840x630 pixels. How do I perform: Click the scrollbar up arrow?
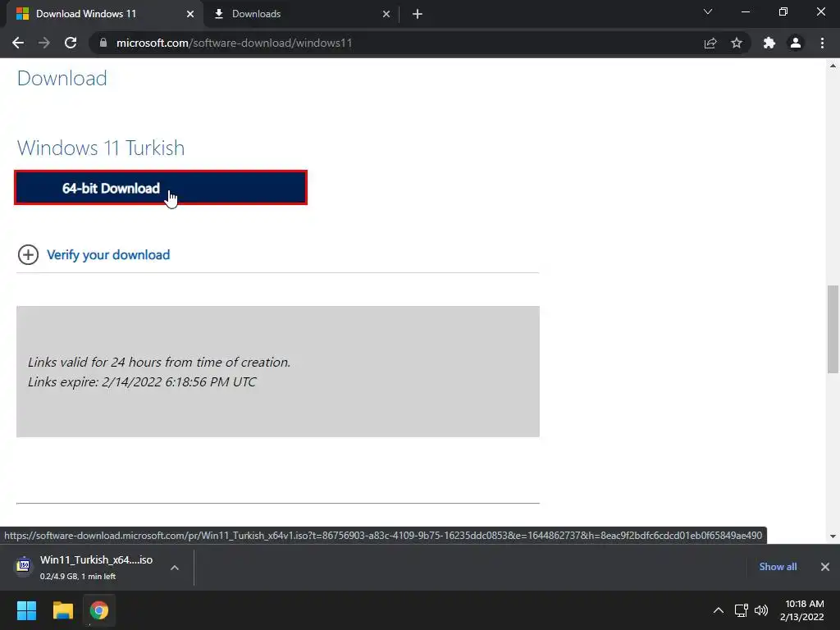point(833,66)
